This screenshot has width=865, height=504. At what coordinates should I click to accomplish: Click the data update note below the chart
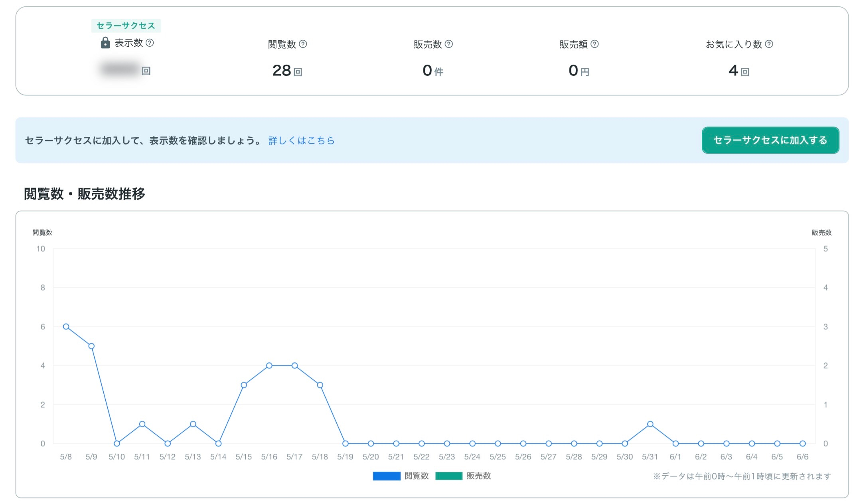tap(742, 476)
